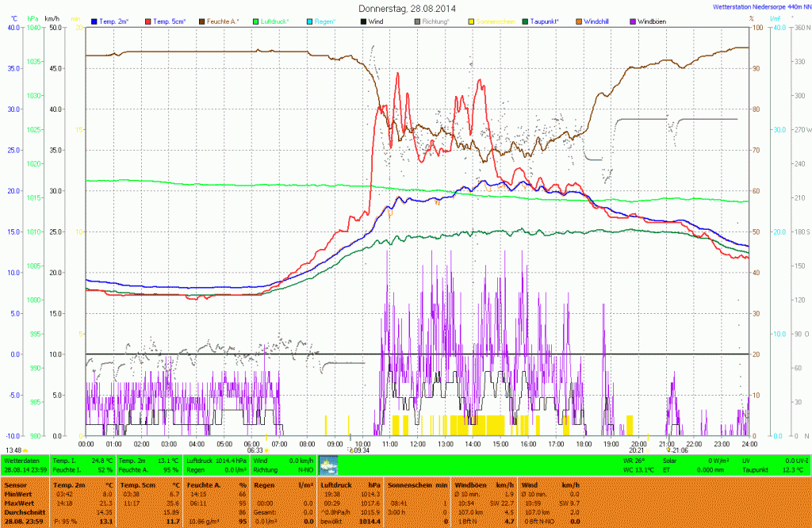Click the 20:21 sunset time marker

point(636,450)
